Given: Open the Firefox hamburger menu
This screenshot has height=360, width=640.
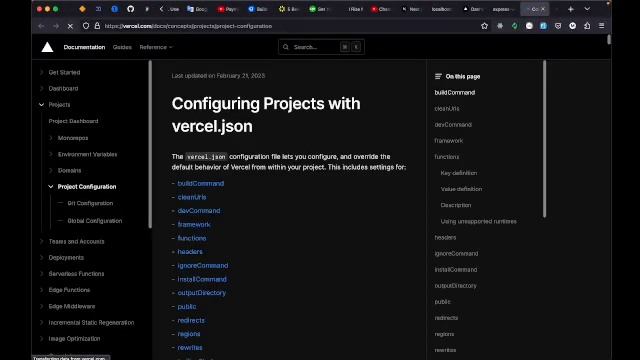Looking at the screenshot, I should tap(602, 26).
